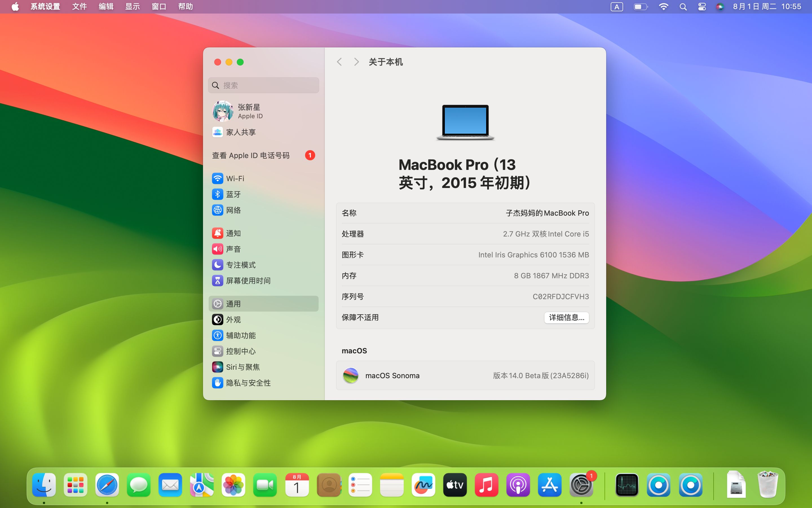Open Network (网络) settings
The image size is (812, 508).
[263, 210]
